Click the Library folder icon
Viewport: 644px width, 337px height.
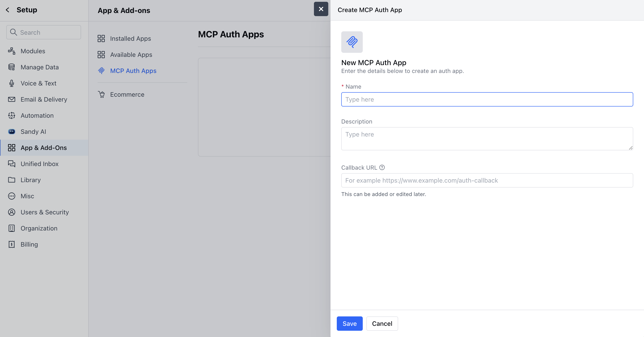pos(11,180)
